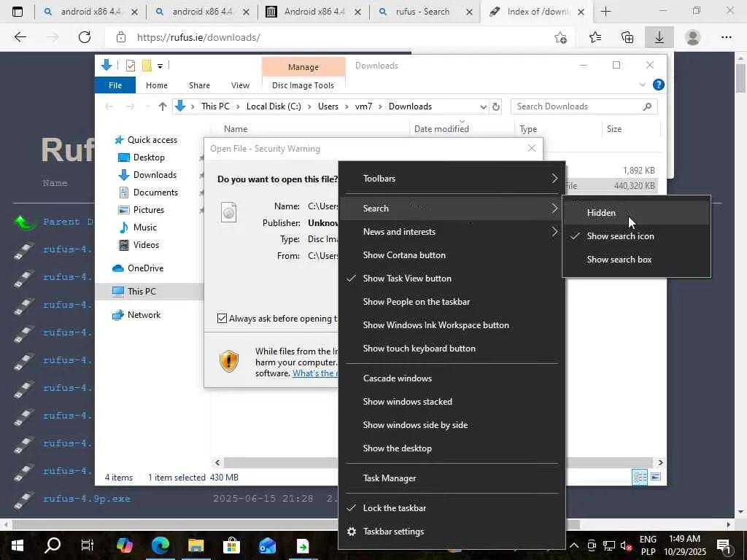Enable Show People on the taskbar

coord(416,302)
